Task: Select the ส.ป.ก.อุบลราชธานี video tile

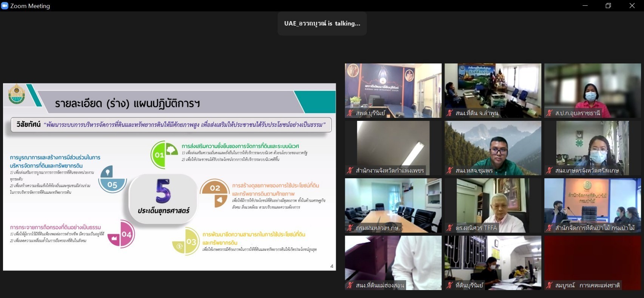Action: (x=592, y=89)
